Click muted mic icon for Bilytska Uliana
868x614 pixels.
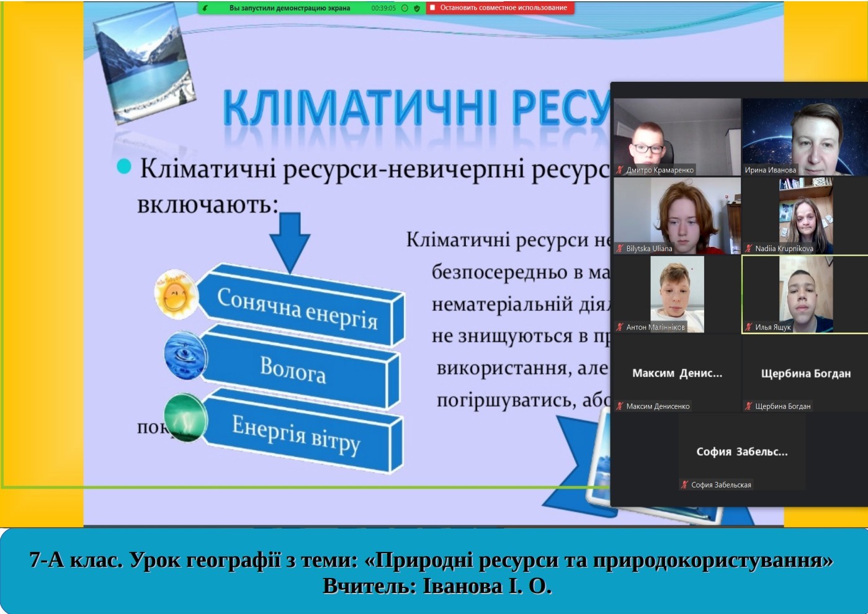tap(620, 249)
